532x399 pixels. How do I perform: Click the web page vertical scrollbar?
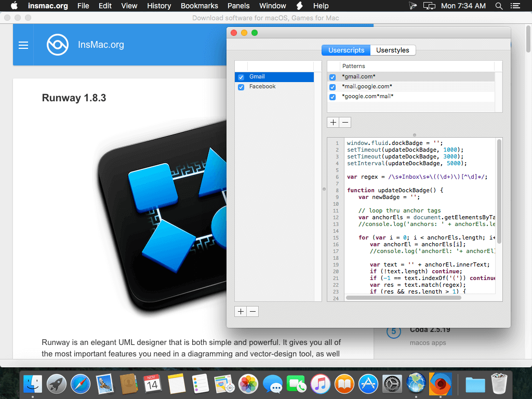(528, 38)
